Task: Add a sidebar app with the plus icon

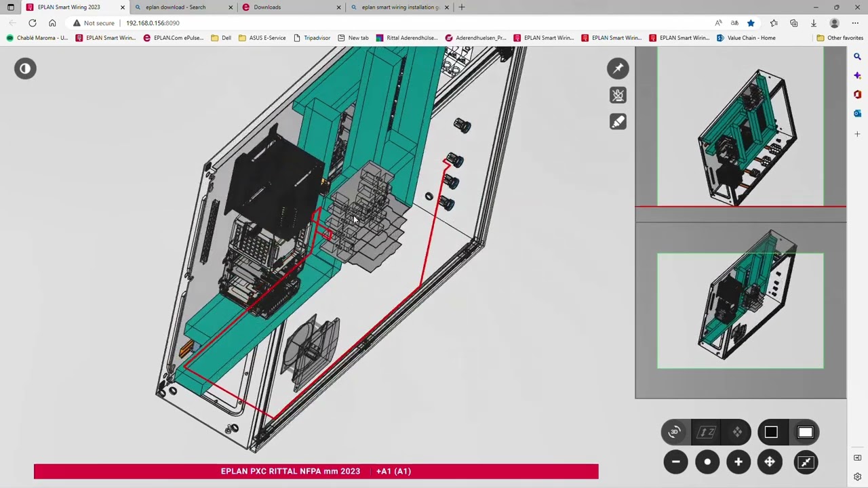Action: pos(857,134)
